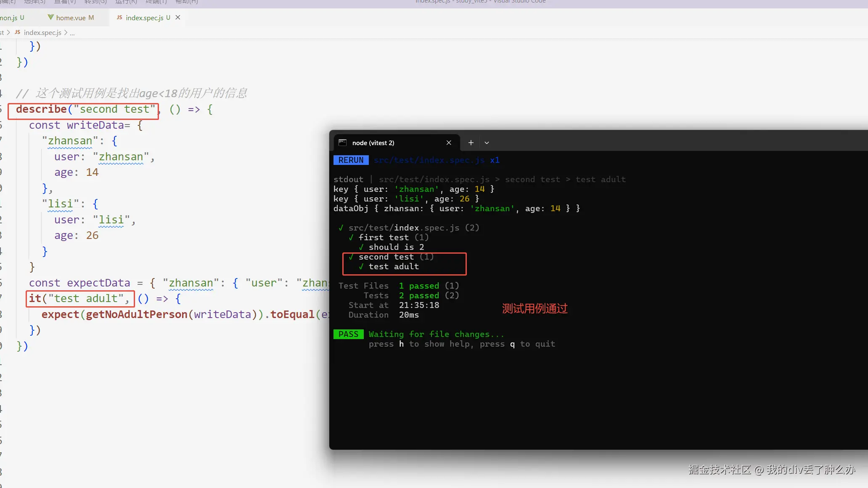Open the 帮助(H) Help menu
Viewport: 868px width, 488px height.
[x=186, y=2]
